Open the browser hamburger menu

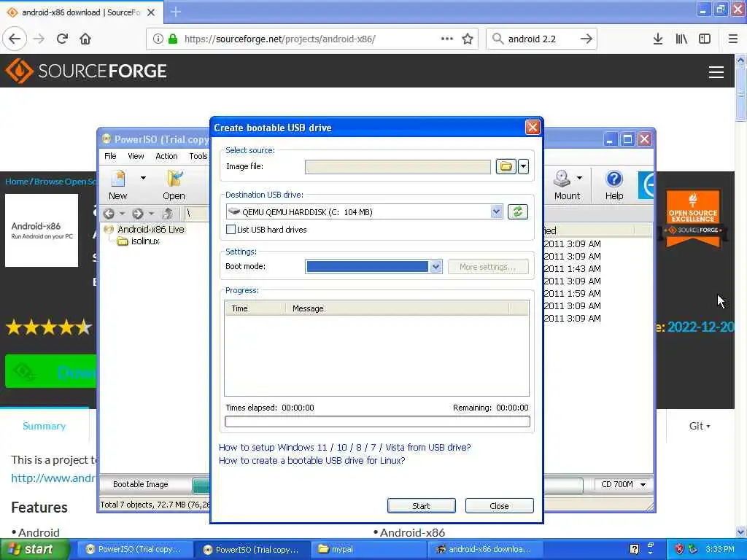point(733,39)
